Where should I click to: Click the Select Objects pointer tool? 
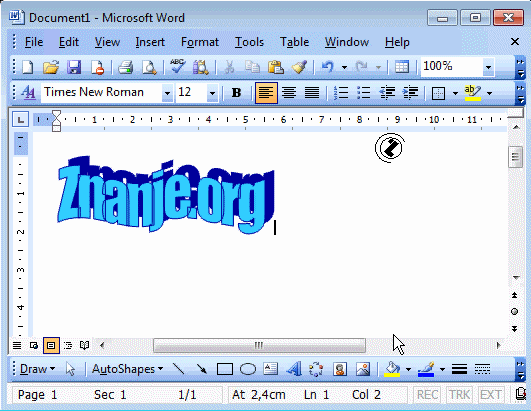tap(70, 369)
